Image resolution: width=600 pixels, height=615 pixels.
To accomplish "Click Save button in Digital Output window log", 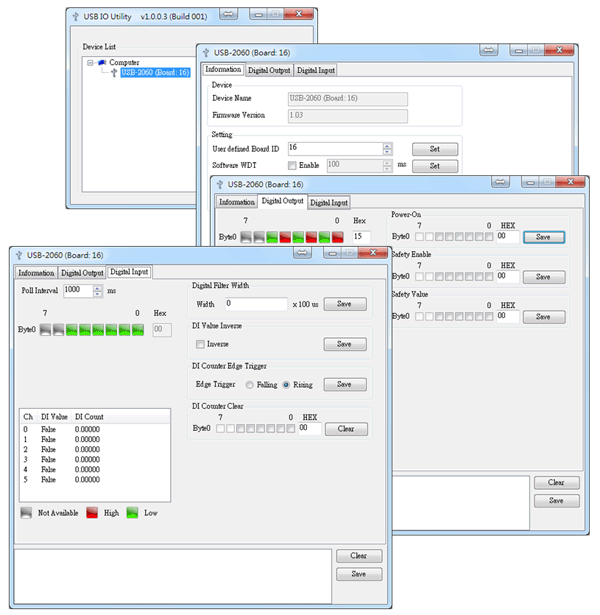I will (x=556, y=501).
